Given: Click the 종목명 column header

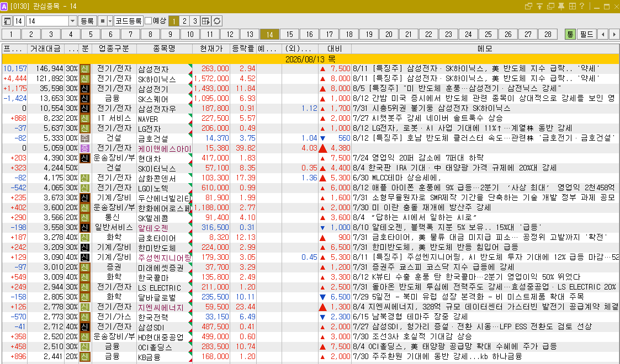Looking at the screenshot, I should pyautogui.click(x=165, y=49).
